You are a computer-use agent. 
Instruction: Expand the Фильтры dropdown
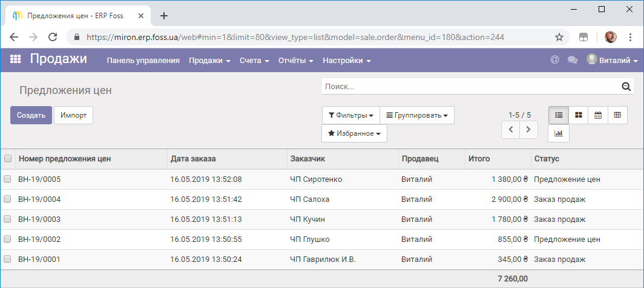tap(351, 115)
